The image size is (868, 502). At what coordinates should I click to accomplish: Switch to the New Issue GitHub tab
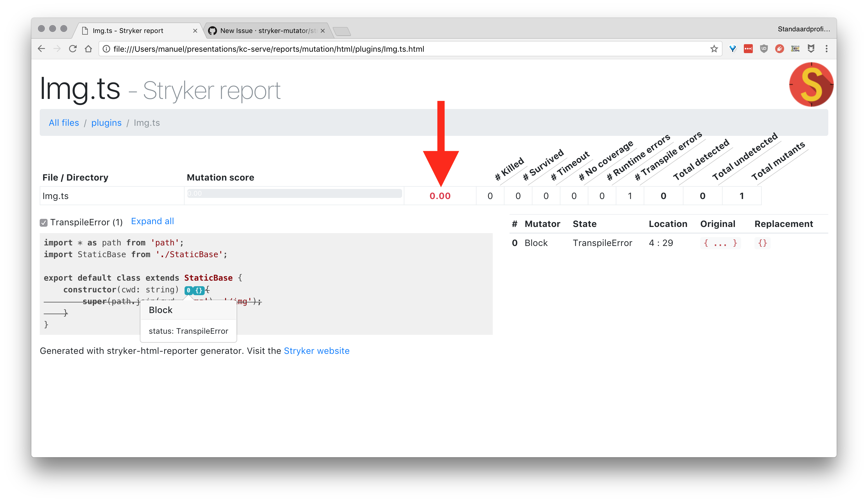pyautogui.click(x=267, y=31)
